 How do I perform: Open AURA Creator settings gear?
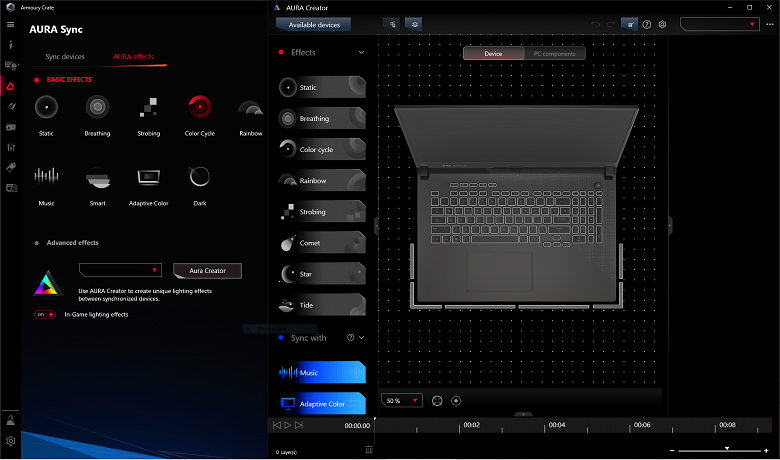coord(663,24)
